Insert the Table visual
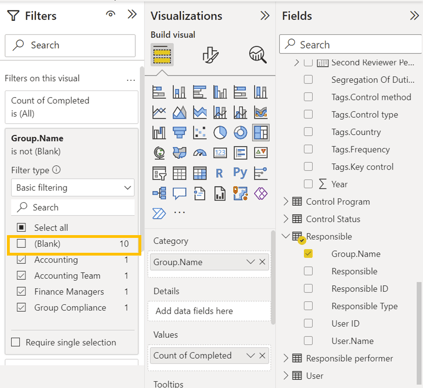Viewport: 423px width, 388px height. (x=179, y=173)
